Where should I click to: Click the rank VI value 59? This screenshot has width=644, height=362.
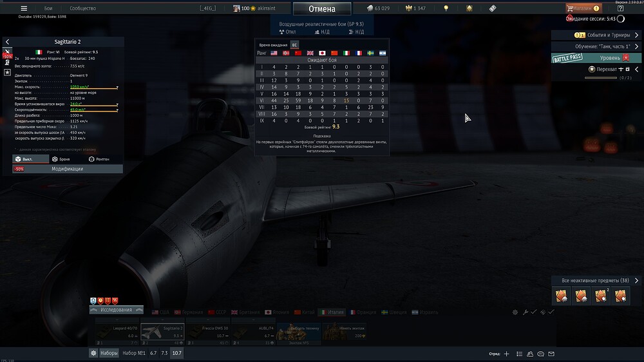(298, 100)
